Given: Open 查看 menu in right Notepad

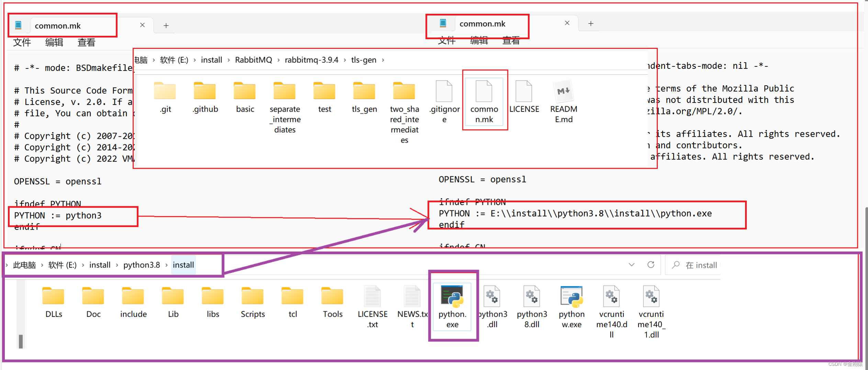Looking at the screenshot, I should point(511,41).
